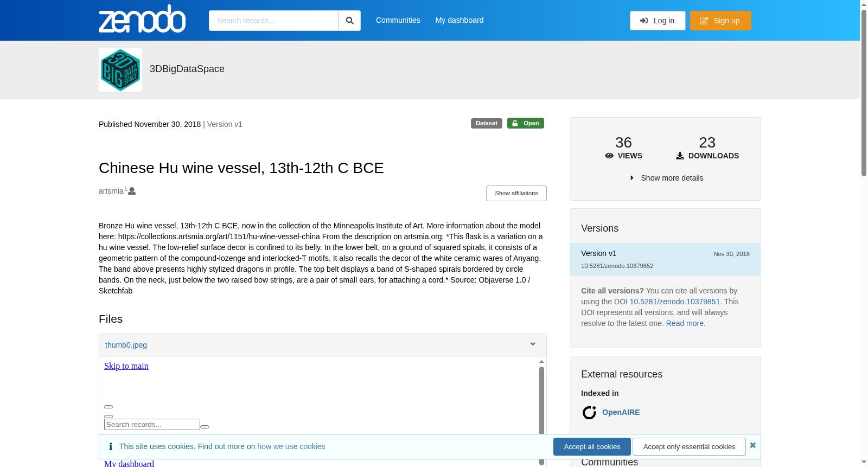Focus the header Search records field
The width and height of the screenshot is (868, 467).
point(273,21)
